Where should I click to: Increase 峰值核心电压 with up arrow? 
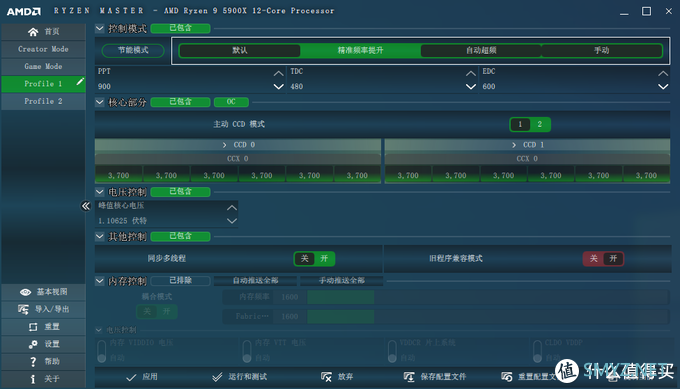pos(232,208)
